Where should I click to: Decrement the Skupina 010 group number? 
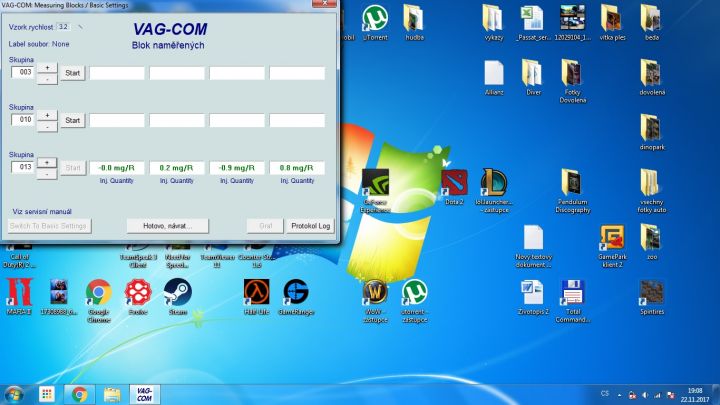point(47,126)
